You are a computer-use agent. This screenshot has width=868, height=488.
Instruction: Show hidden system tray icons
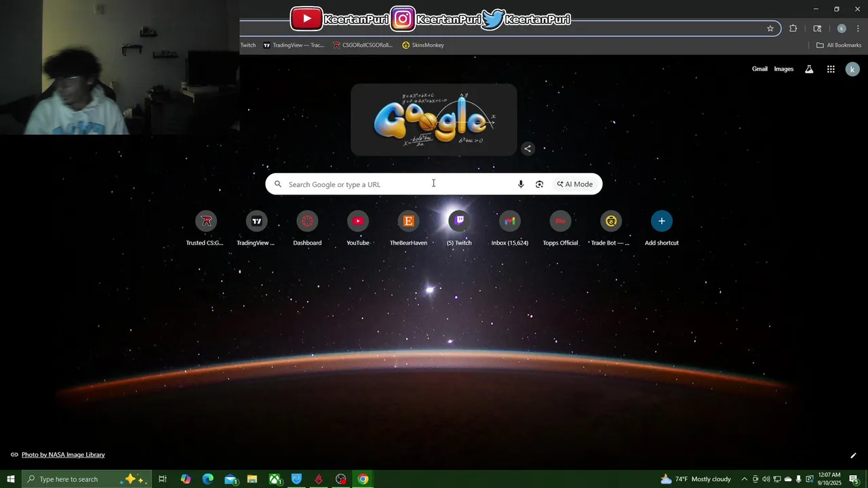pos(744,479)
